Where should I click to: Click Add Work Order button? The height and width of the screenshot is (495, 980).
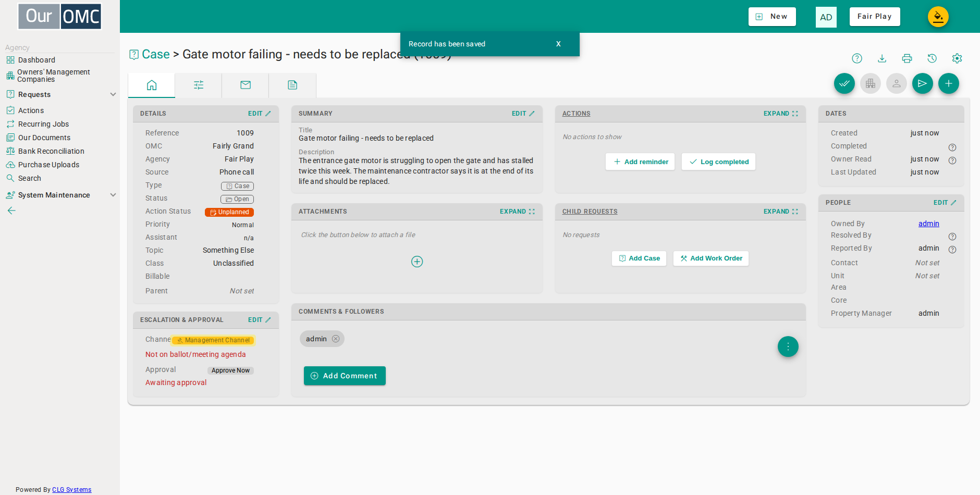pyautogui.click(x=711, y=258)
